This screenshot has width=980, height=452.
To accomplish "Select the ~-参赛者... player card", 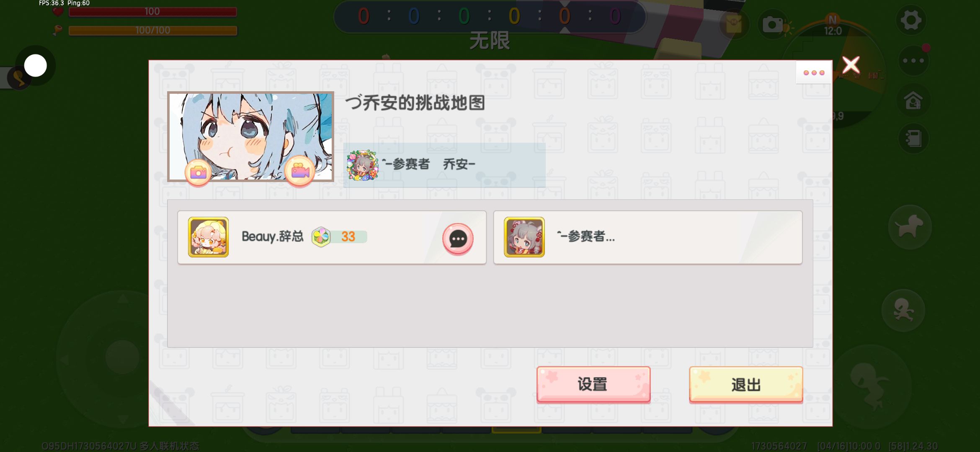I will pyautogui.click(x=648, y=237).
